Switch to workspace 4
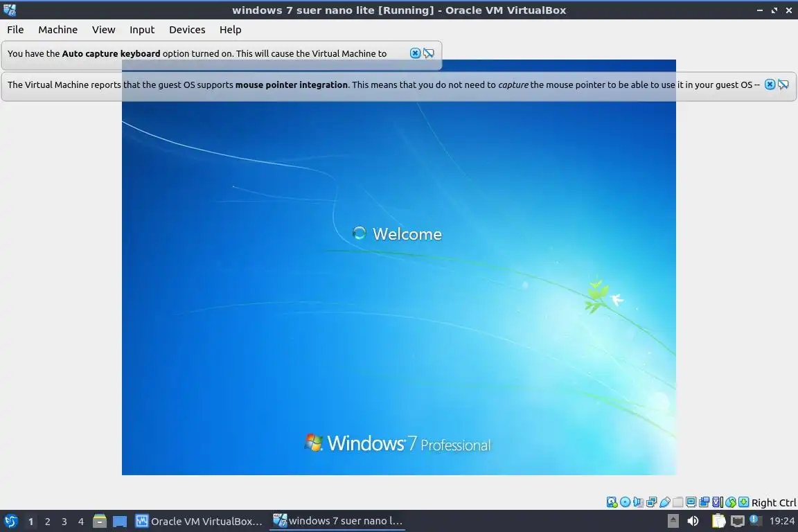The width and height of the screenshot is (798, 532). (x=81, y=522)
